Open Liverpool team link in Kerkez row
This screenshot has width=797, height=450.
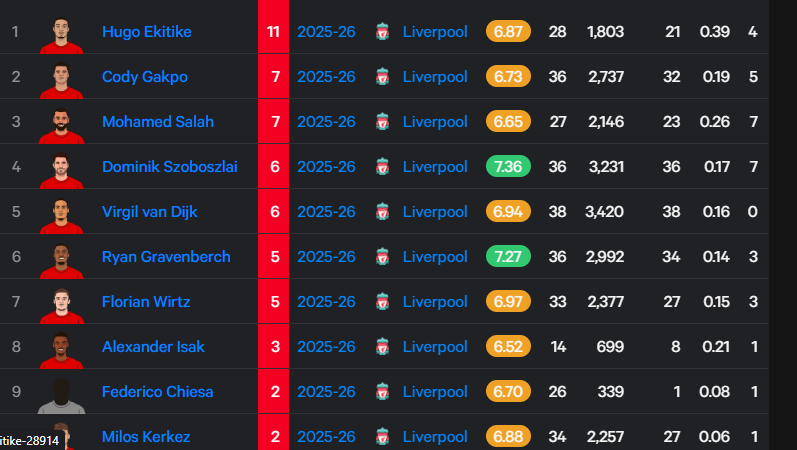click(x=435, y=437)
